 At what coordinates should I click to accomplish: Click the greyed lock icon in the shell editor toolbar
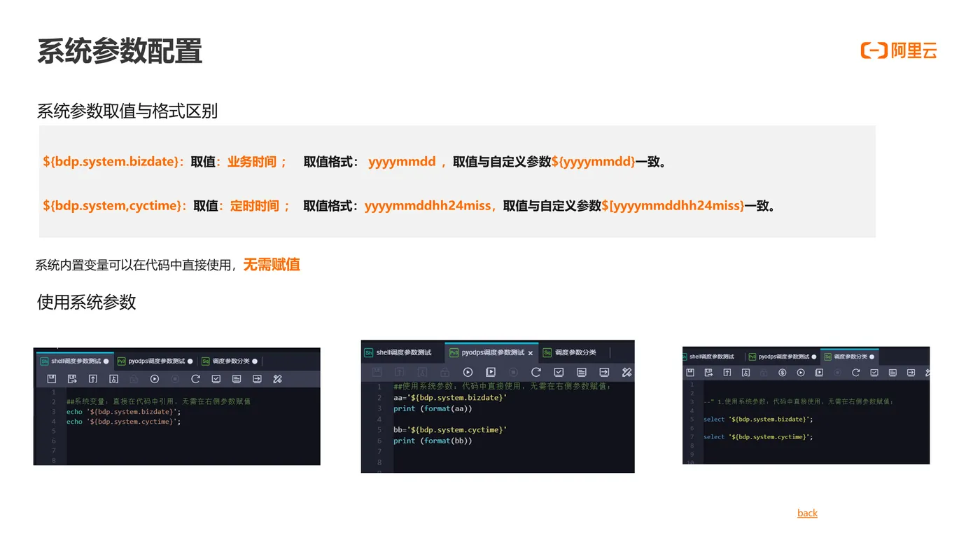pyautogui.click(x=134, y=379)
